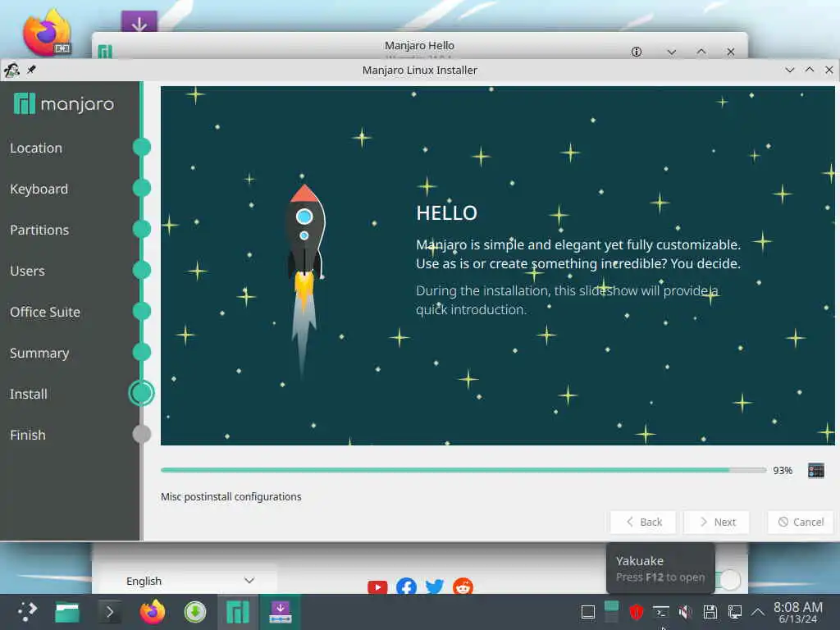Launch Firefox from the taskbar
The width and height of the screenshot is (840, 630).
point(152,612)
